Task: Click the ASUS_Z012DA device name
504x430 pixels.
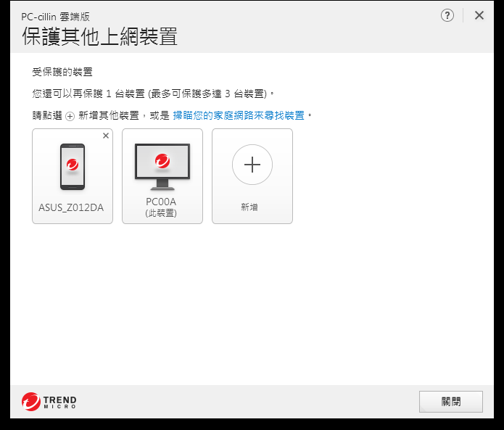Action: pos(71,207)
